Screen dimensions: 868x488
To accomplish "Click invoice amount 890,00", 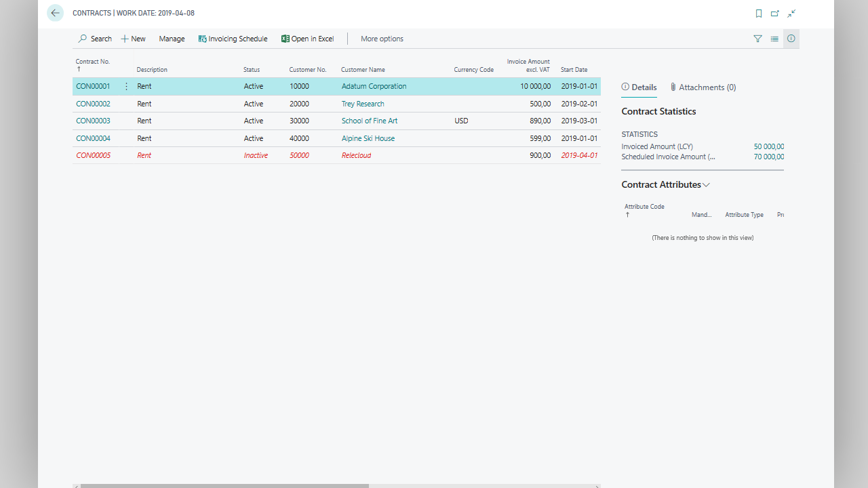I will point(540,121).
